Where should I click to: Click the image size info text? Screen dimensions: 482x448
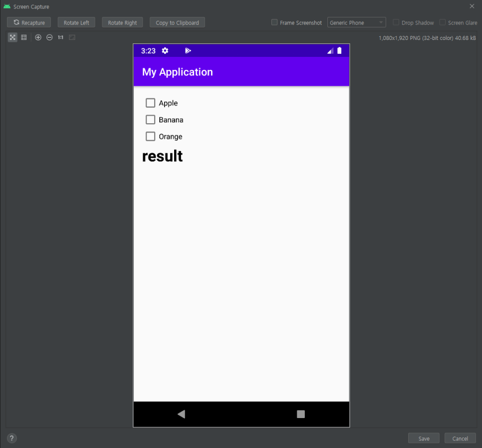427,38
